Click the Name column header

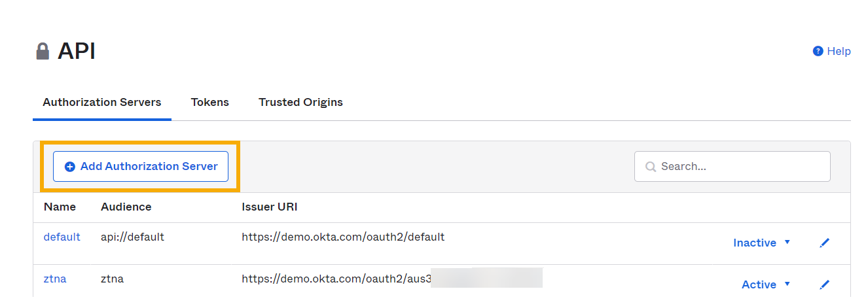click(60, 207)
